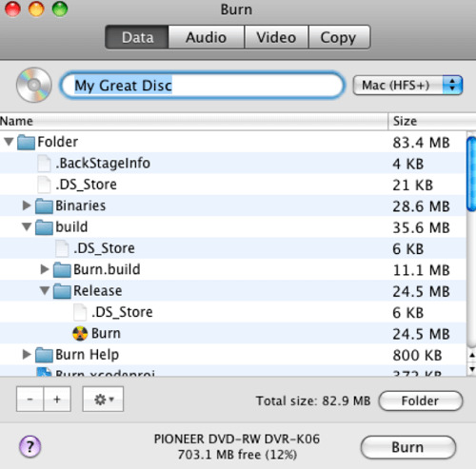
Task: Open the gear action menu
Action: pos(103,399)
